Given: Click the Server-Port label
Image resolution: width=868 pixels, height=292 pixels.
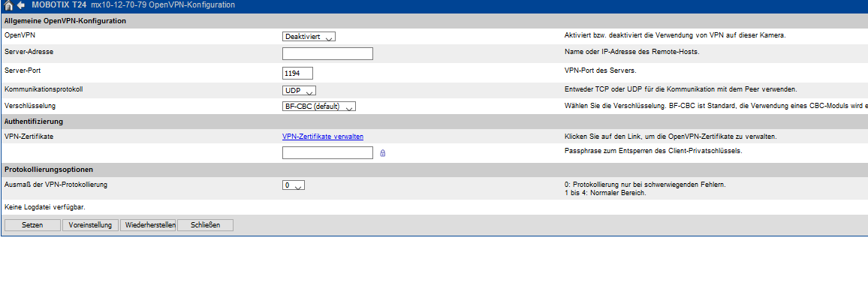Looking at the screenshot, I should click(23, 71).
